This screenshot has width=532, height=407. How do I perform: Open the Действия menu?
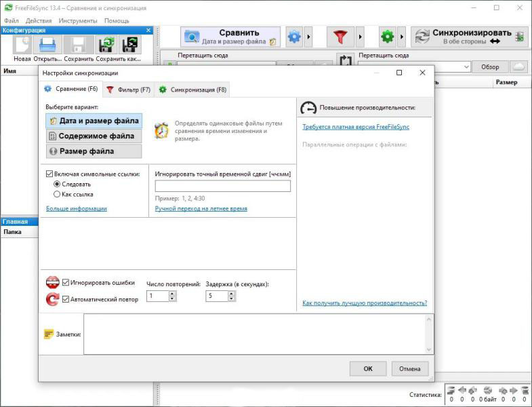[x=39, y=21]
